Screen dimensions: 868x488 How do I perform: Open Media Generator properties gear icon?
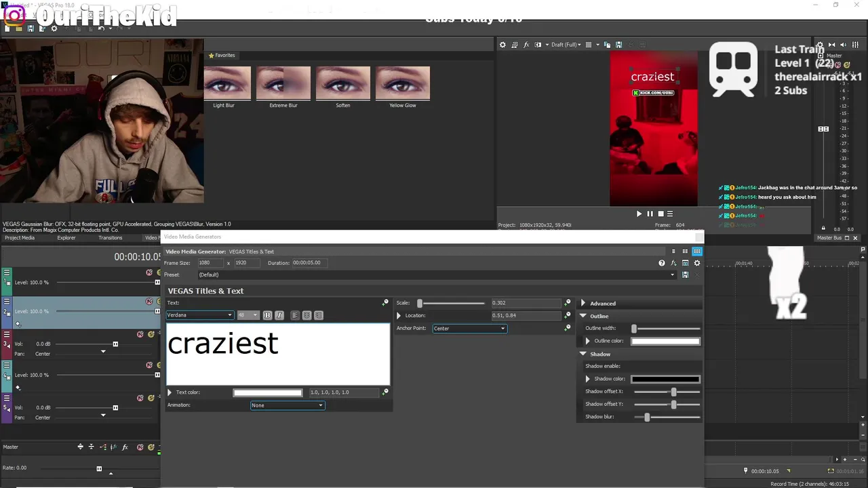coord(696,263)
